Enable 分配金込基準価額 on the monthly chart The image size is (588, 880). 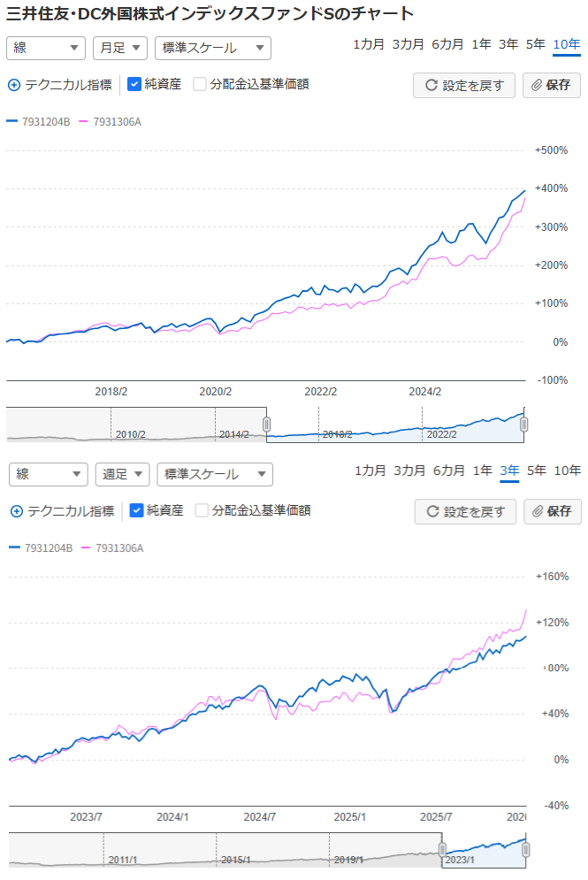click(200, 85)
